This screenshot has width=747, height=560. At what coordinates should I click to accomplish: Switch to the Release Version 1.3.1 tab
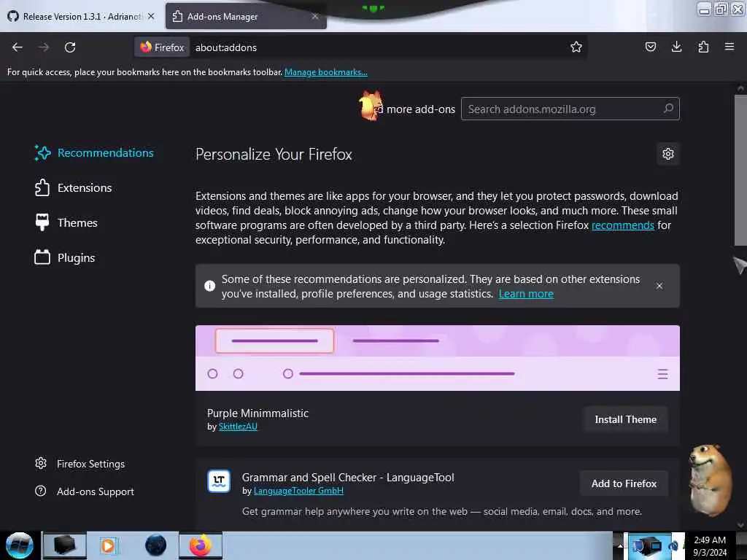click(82, 16)
